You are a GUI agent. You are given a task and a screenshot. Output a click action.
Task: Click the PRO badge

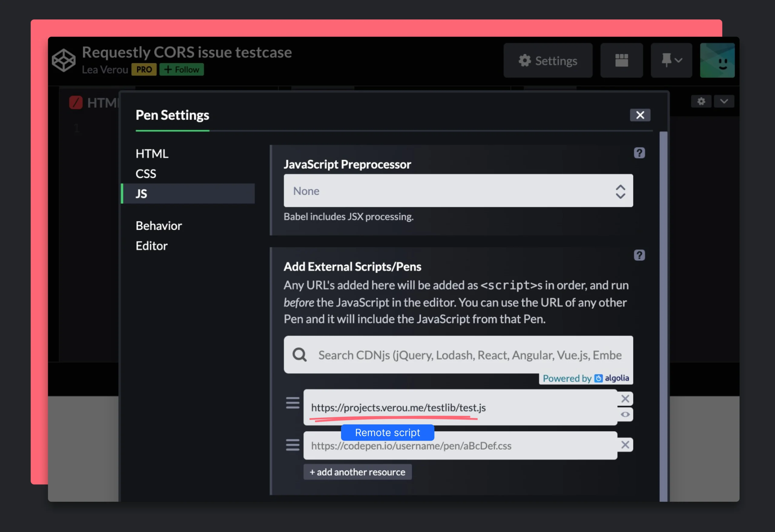[x=144, y=69]
